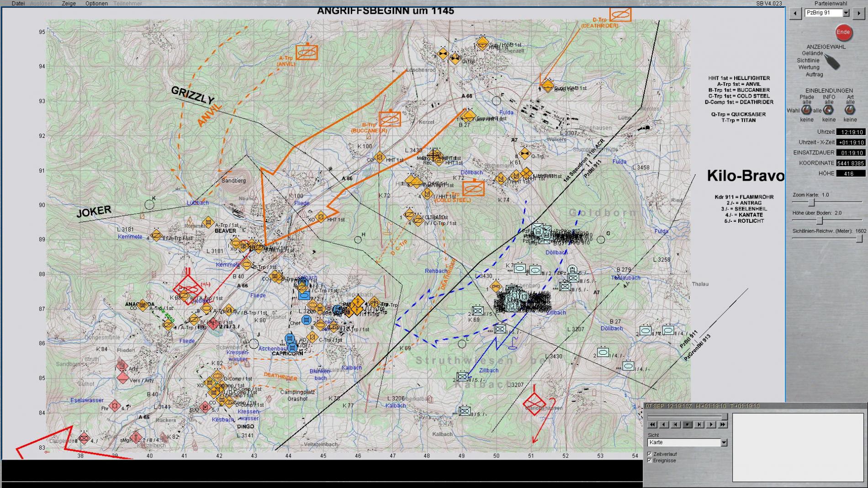Turn the ANZEIGEWAHL display selector knob
The height and width of the screenshot is (488, 868).
click(x=832, y=62)
